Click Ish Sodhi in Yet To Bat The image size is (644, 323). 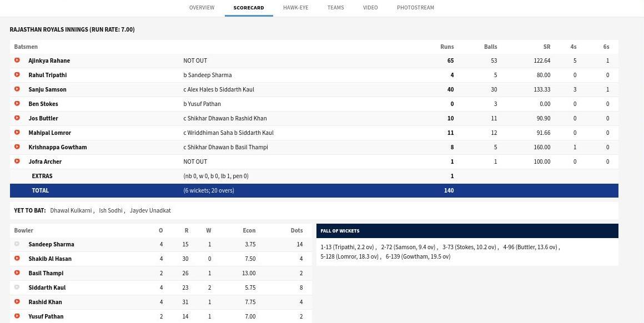tap(110, 210)
